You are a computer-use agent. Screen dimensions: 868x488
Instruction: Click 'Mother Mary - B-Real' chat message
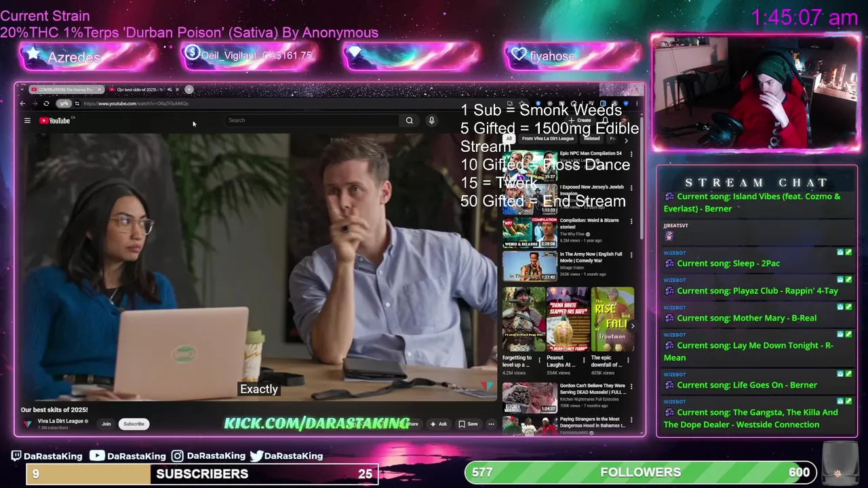point(747,318)
